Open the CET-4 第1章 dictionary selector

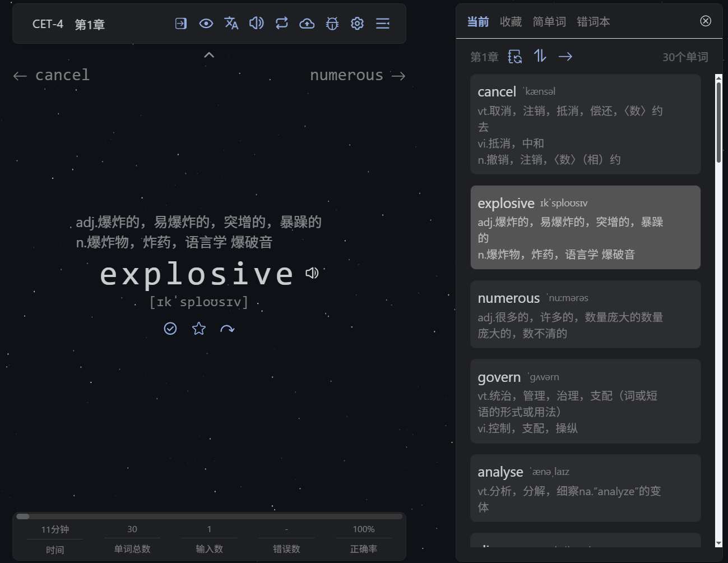(68, 24)
